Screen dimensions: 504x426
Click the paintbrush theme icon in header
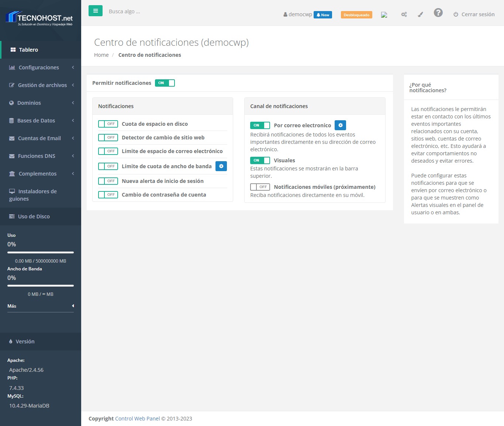click(420, 15)
